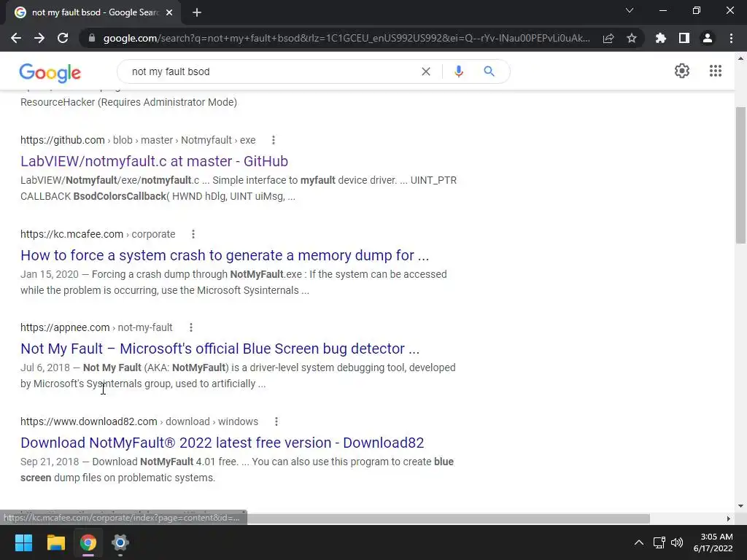The image size is (747, 560).
Task: Click the Chrome address bar URL
Action: 347,38
